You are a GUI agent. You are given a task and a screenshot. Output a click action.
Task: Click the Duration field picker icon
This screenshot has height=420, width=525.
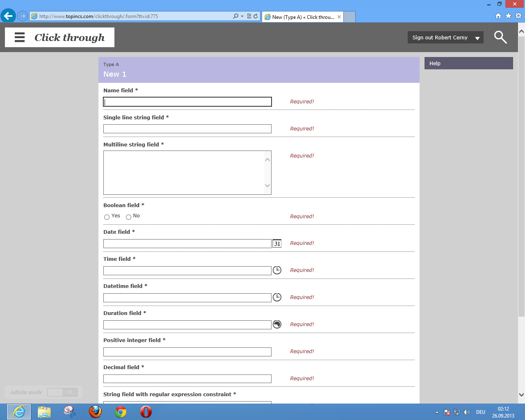tap(277, 324)
